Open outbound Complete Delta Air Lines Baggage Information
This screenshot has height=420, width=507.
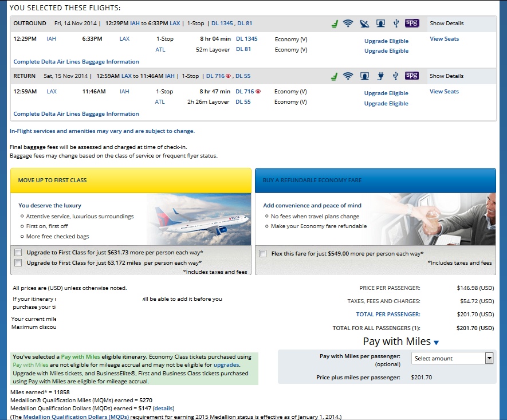(x=76, y=61)
